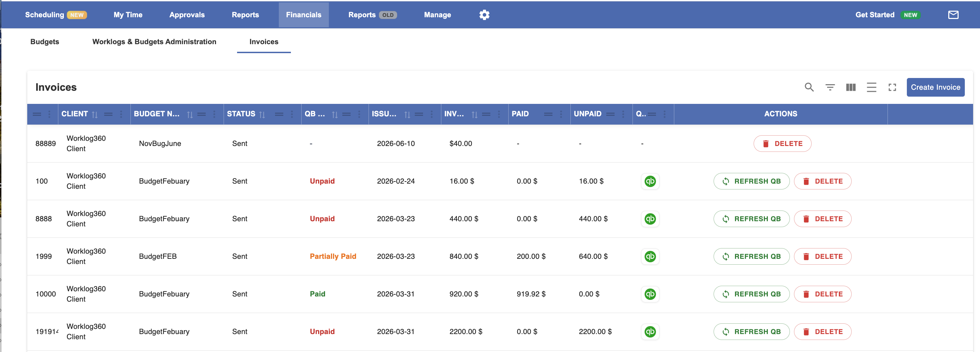Refresh QB for invoice 1999
Image resolution: width=980 pixels, height=352 pixels.
click(751, 256)
